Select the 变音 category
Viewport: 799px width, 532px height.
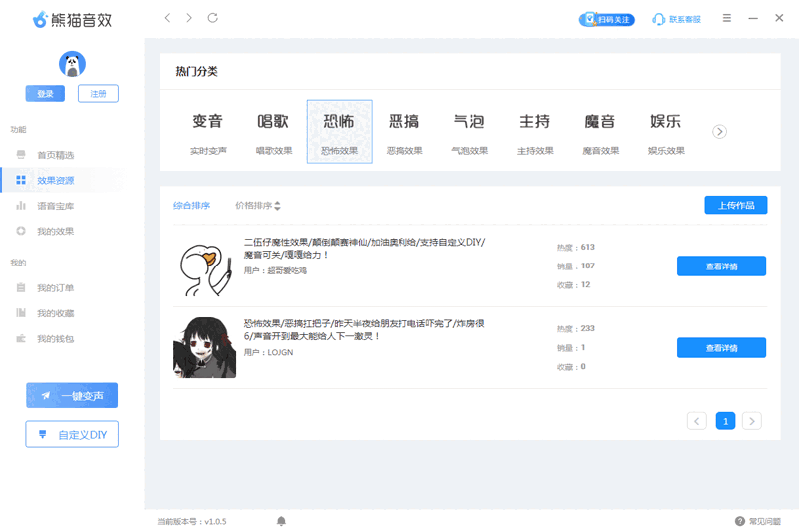pyautogui.click(x=208, y=132)
